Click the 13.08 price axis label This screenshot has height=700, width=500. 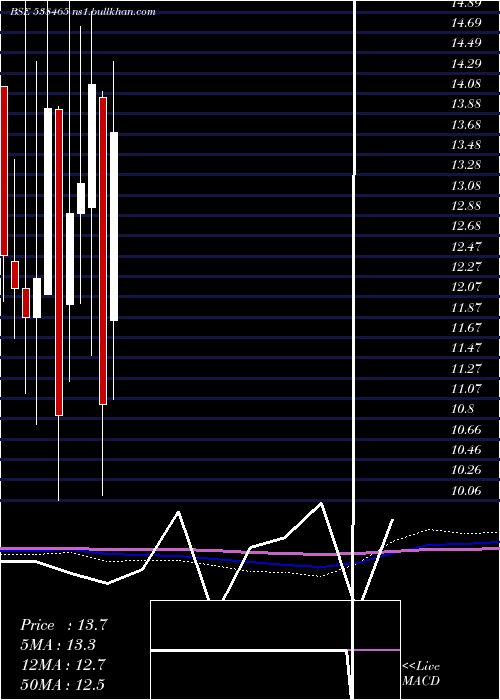466,185
